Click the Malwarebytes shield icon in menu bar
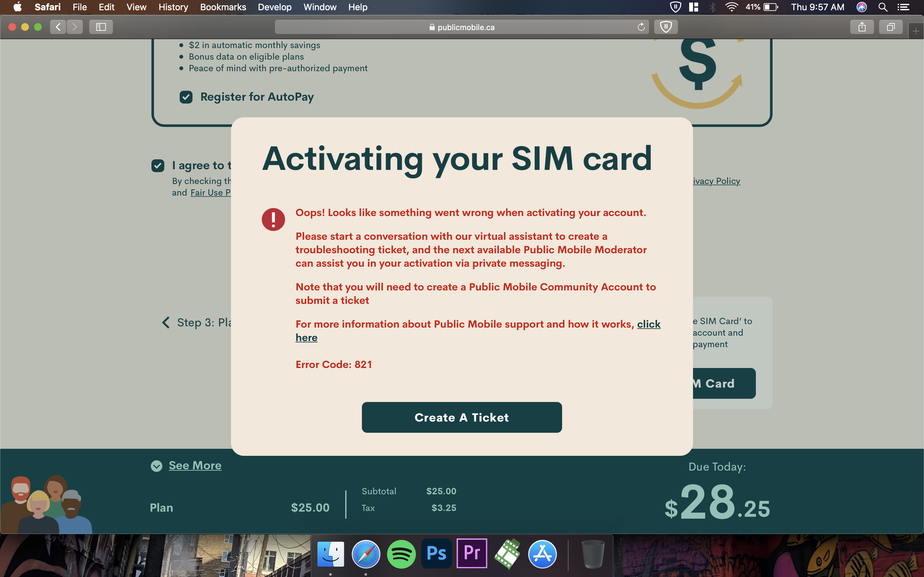Image resolution: width=924 pixels, height=577 pixels. coord(677,7)
